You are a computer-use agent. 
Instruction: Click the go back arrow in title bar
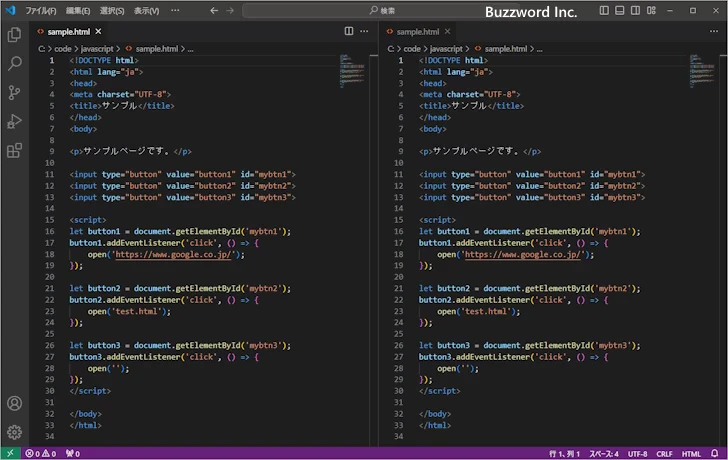click(213, 10)
